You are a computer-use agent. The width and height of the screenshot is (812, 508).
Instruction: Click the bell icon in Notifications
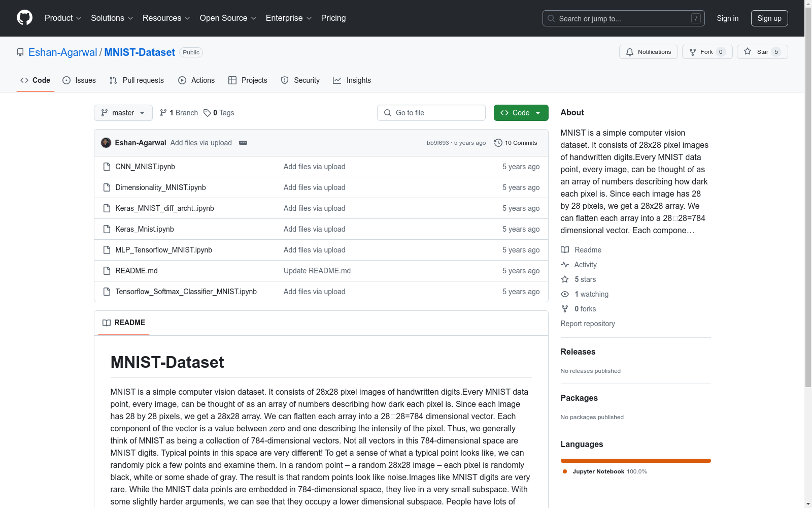[630, 52]
